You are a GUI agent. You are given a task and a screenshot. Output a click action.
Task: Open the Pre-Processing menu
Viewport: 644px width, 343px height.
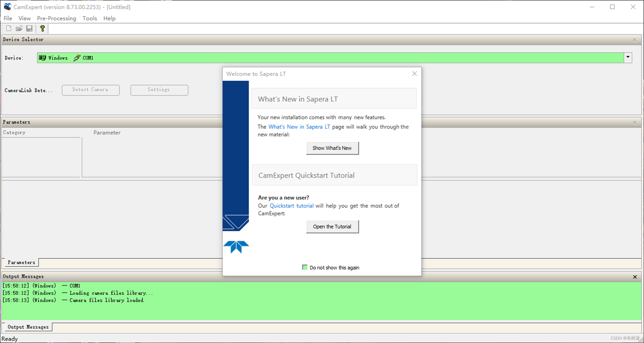[56, 18]
